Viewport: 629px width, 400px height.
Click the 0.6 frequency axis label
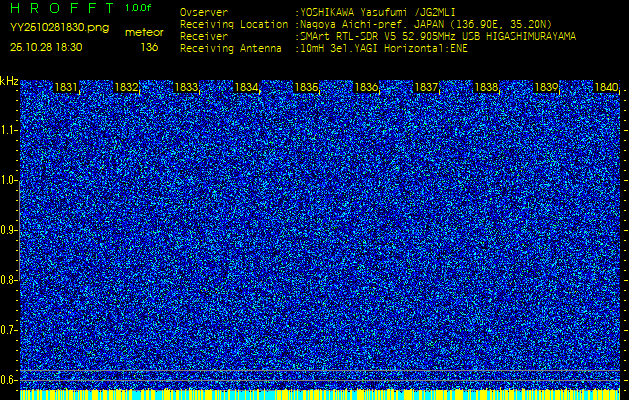click(9, 379)
